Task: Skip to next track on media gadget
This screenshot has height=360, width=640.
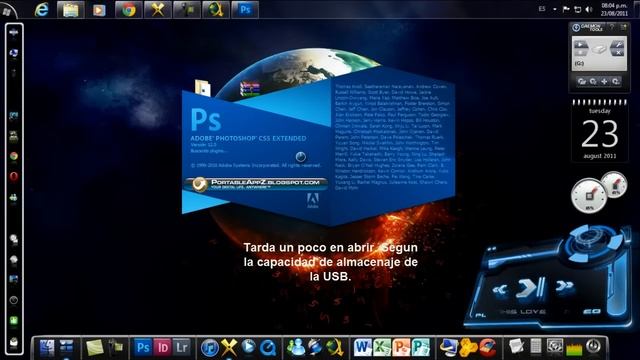Action: click(x=564, y=286)
